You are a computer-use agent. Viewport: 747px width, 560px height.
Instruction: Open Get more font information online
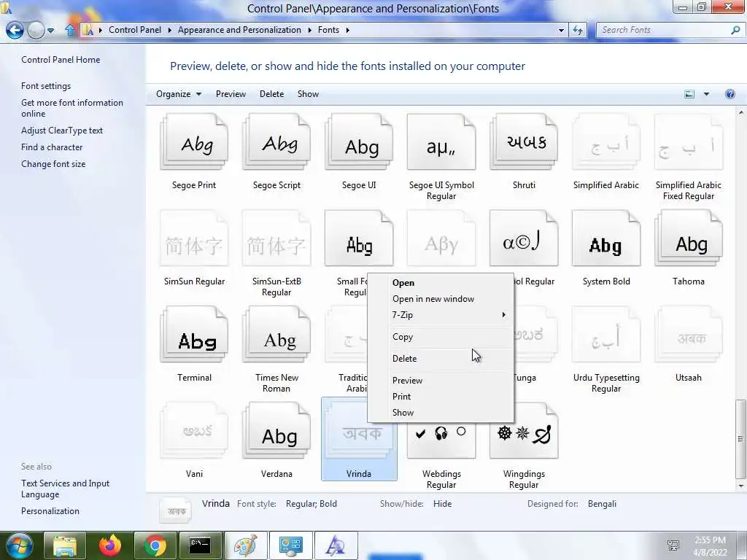click(x=72, y=108)
